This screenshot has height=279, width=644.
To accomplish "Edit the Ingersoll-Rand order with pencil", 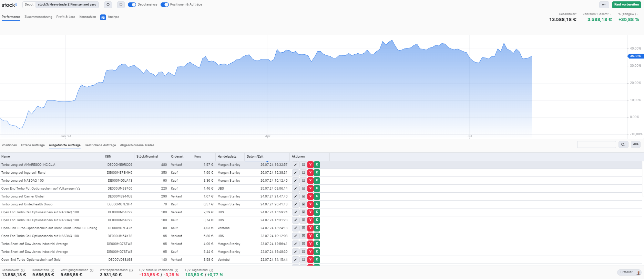I will [296, 173].
